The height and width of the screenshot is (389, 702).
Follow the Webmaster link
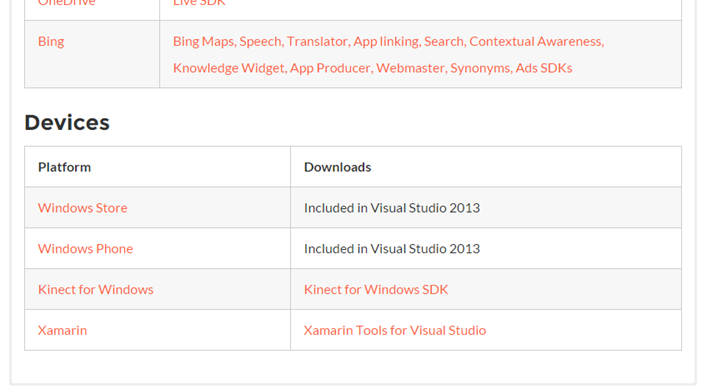pos(410,68)
